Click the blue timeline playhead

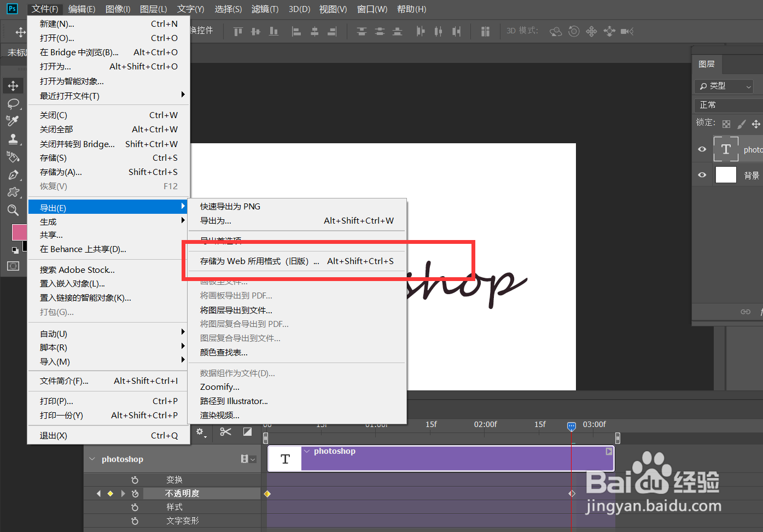click(572, 426)
